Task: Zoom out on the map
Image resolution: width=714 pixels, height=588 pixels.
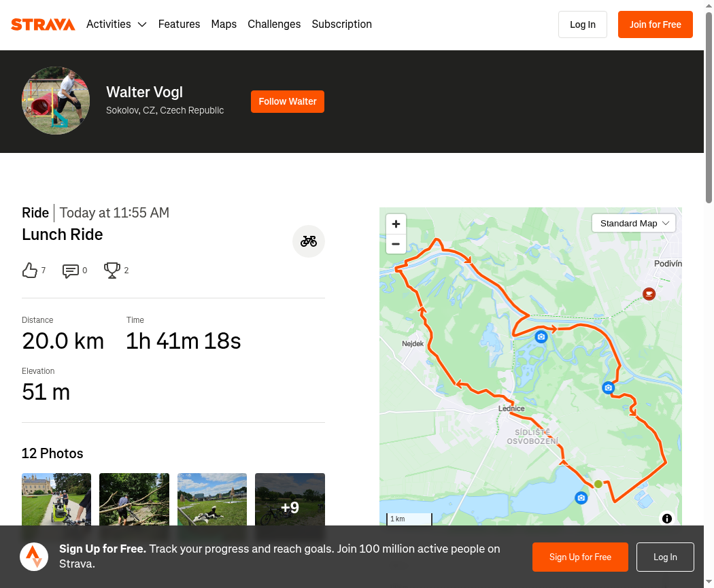Action: pyautogui.click(x=396, y=244)
